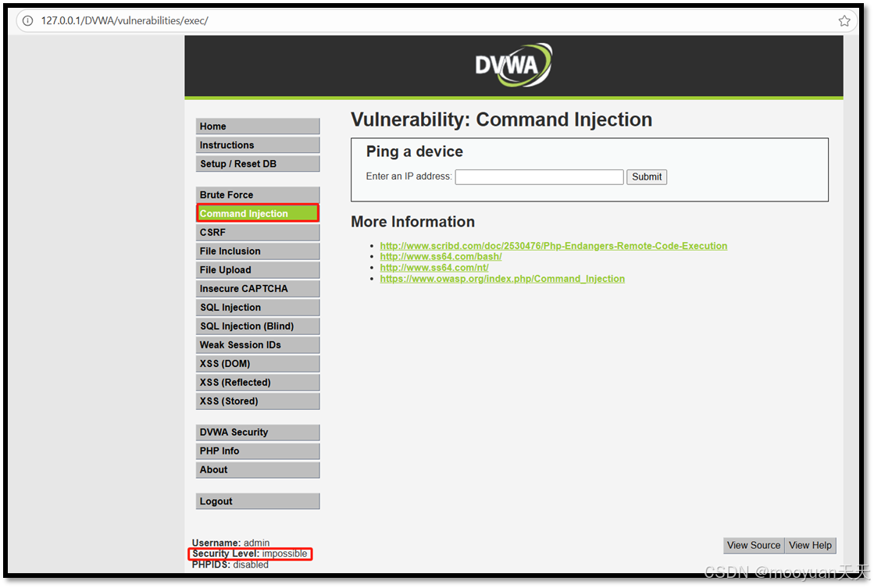Screen dimensions: 874x588
Task: Open the Brute Force vulnerability page
Action: tap(258, 195)
